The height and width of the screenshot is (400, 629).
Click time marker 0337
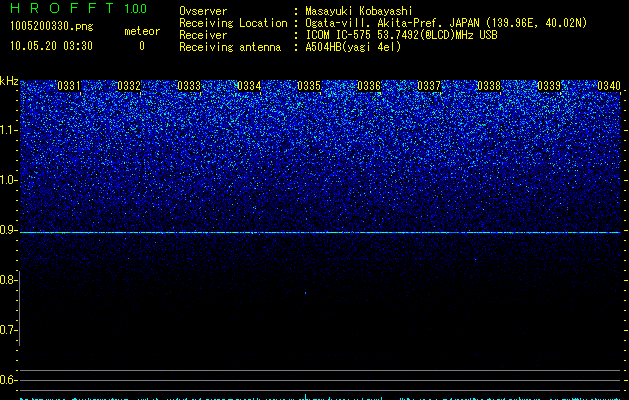click(429, 86)
